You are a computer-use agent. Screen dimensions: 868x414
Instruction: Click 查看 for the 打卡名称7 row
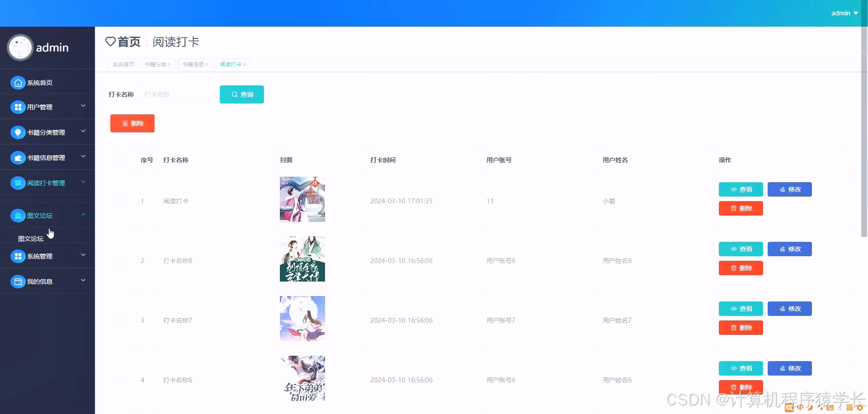pyautogui.click(x=741, y=309)
